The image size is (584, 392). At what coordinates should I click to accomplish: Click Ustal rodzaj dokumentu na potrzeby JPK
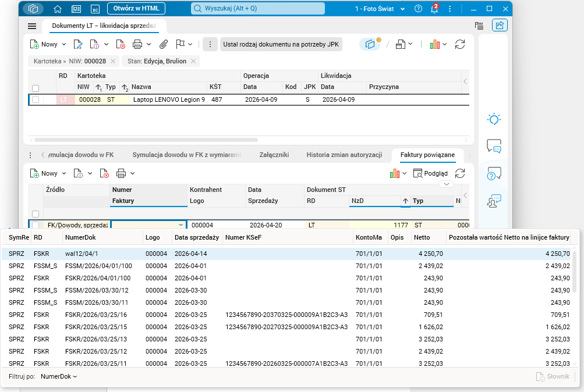[x=281, y=44]
